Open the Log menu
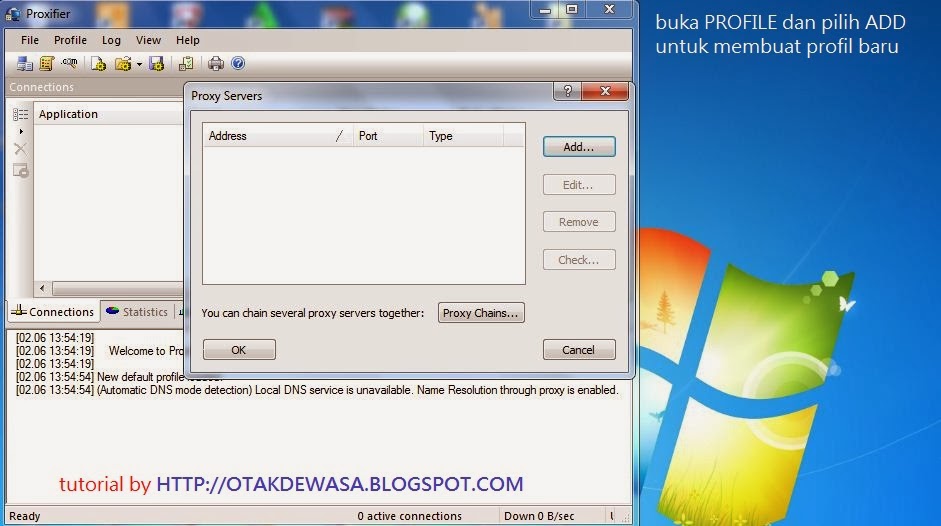 click(111, 40)
